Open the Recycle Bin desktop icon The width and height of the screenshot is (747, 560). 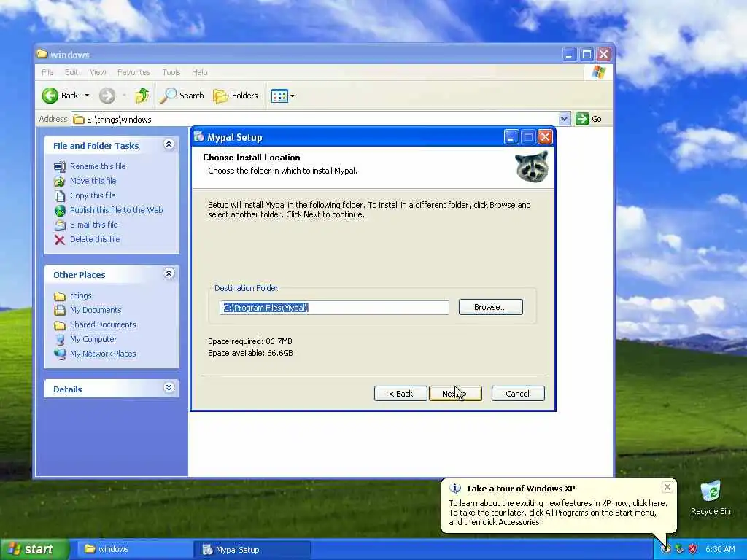(x=711, y=497)
